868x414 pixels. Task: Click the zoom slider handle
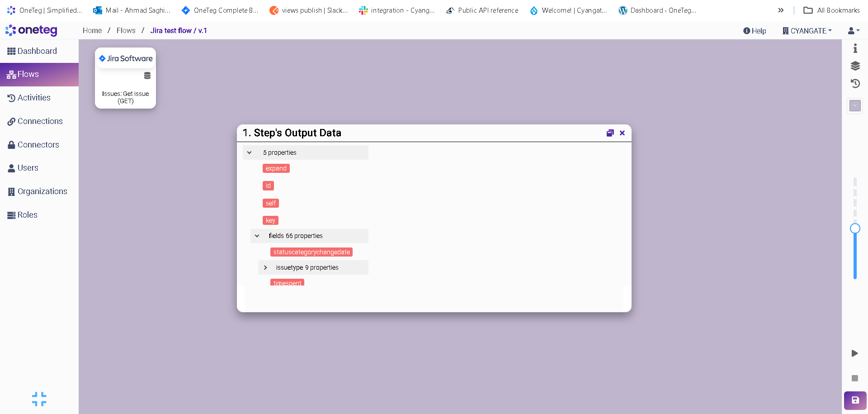tap(855, 228)
